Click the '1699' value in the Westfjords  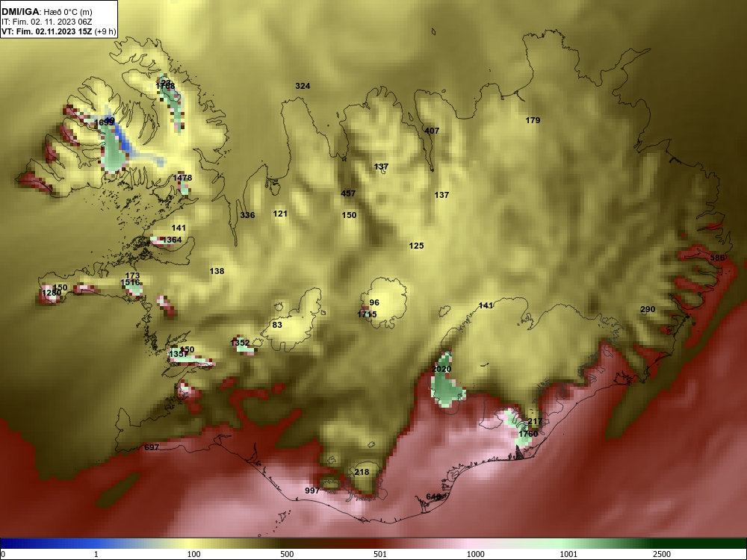coord(104,123)
